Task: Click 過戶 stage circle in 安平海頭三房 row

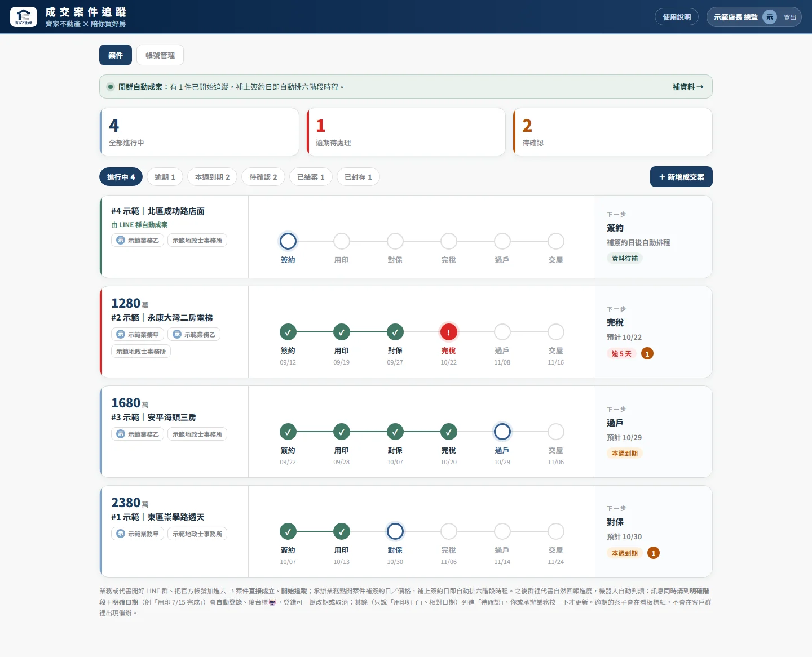Action: pyautogui.click(x=502, y=432)
